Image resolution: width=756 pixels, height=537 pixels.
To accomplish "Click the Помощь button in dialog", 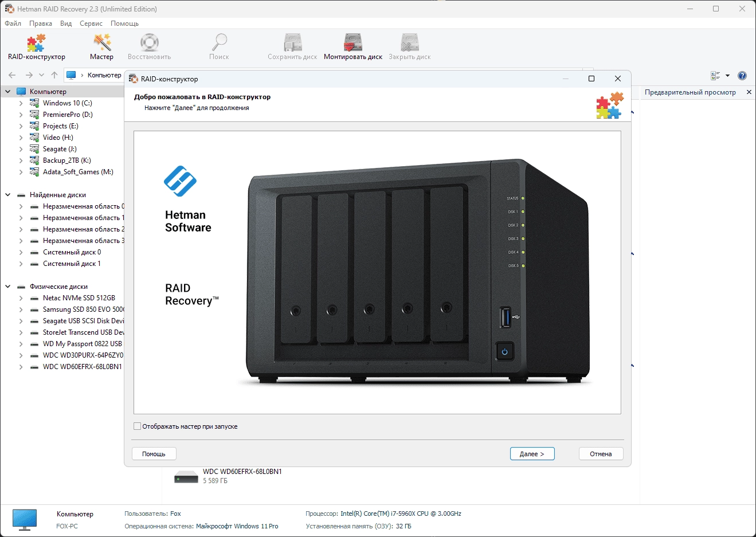I will pos(154,454).
